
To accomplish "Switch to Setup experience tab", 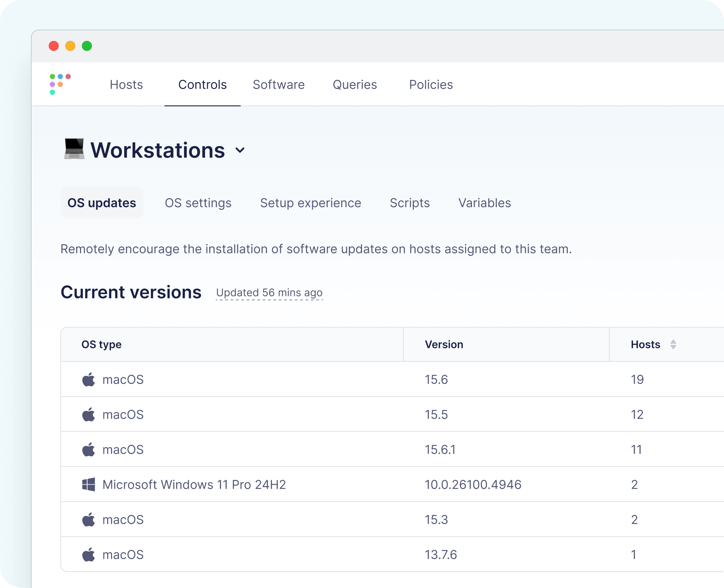I will (310, 203).
